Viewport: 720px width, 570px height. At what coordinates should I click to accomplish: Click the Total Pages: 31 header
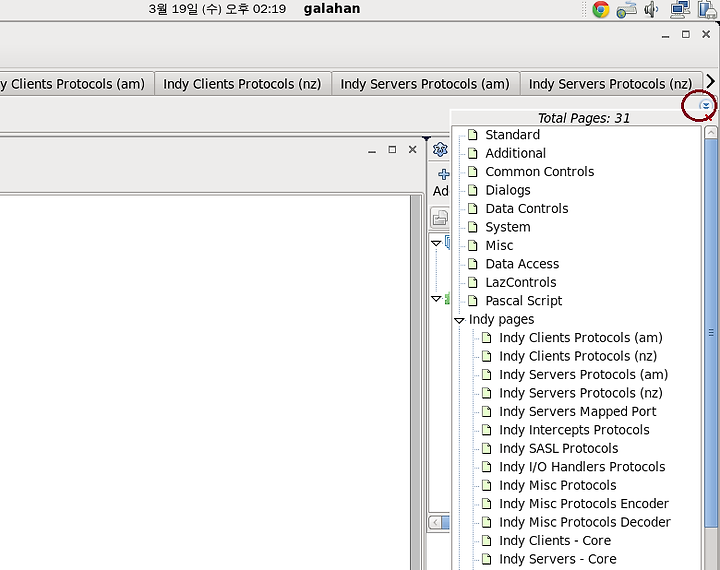click(x=584, y=118)
